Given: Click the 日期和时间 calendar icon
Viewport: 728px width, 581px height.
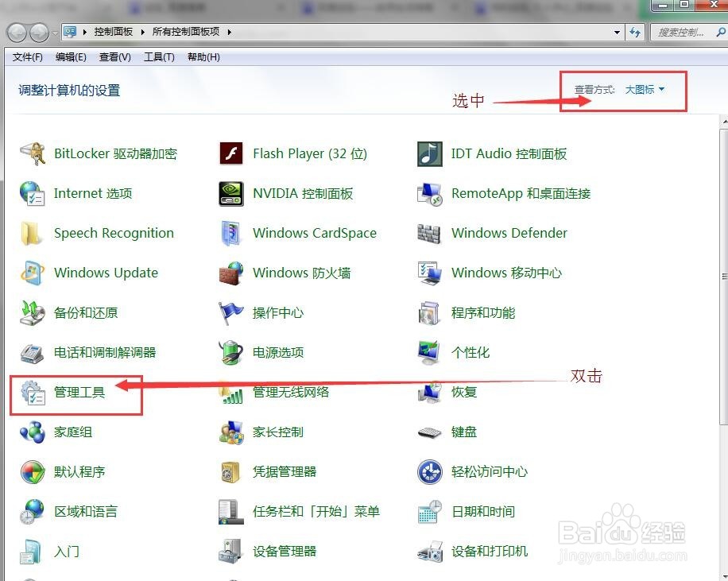Looking at the screenshot, I should coord(429,513).
